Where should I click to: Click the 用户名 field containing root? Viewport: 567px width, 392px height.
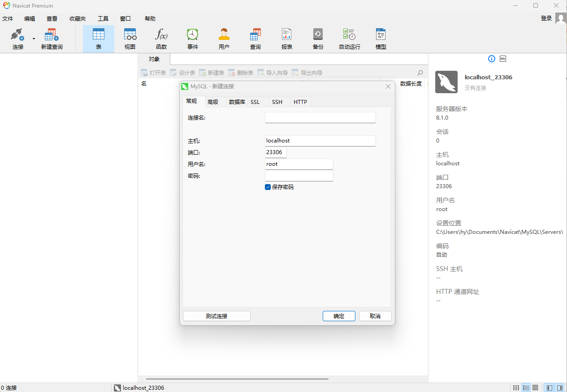(299, 164)
